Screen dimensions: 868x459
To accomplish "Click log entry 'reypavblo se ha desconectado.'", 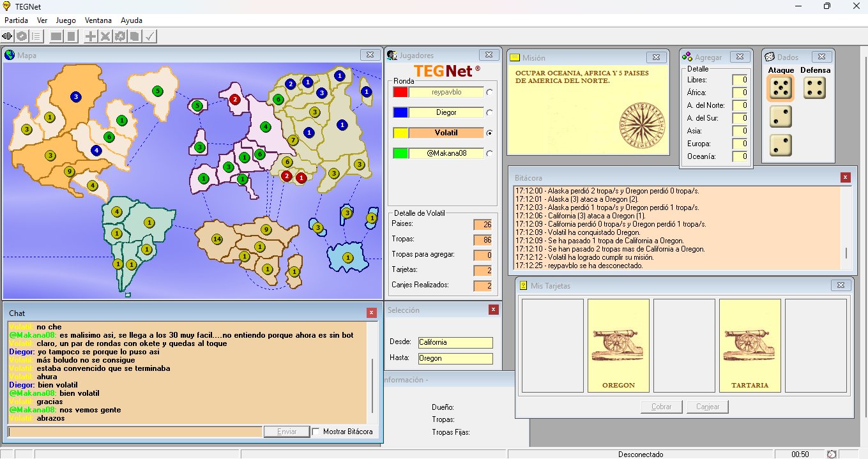I will (x=579, y=266).
